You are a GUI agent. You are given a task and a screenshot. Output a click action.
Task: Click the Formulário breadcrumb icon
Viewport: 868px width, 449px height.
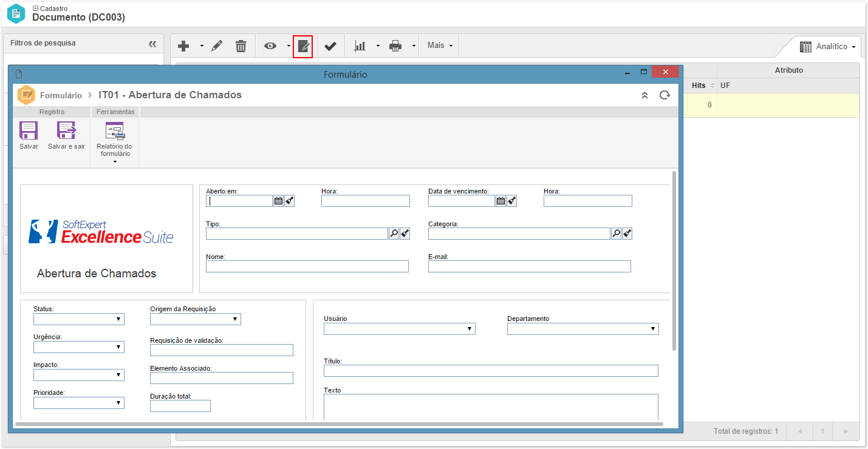(26, 95)
